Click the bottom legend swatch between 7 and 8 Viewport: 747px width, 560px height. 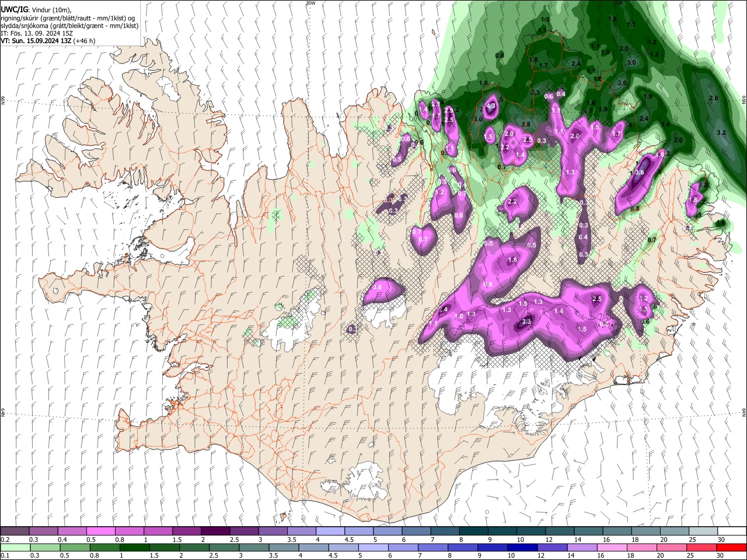434,547
